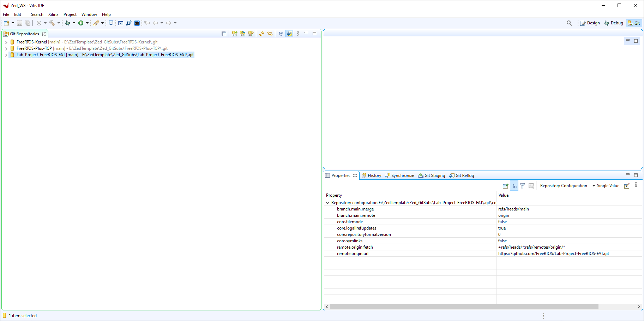
Task: Click the Clone a Git repository icon
Action: [x=242, y=34]
